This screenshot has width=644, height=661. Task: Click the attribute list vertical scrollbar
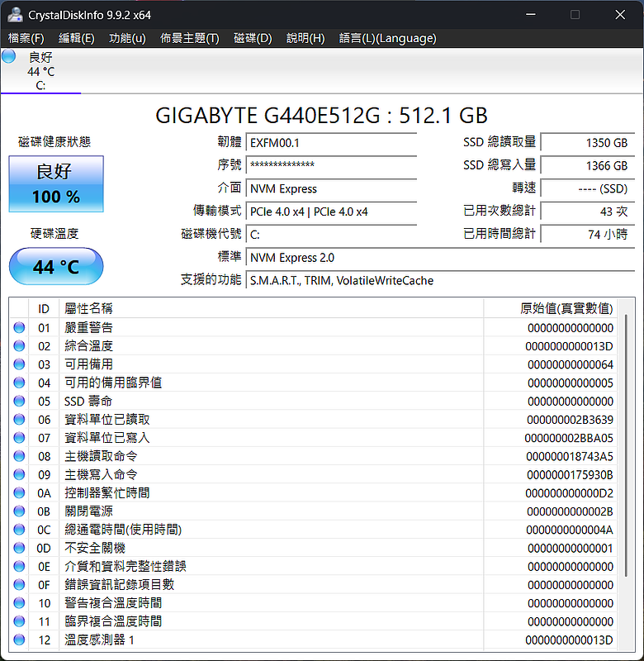(x=627, y=445)
